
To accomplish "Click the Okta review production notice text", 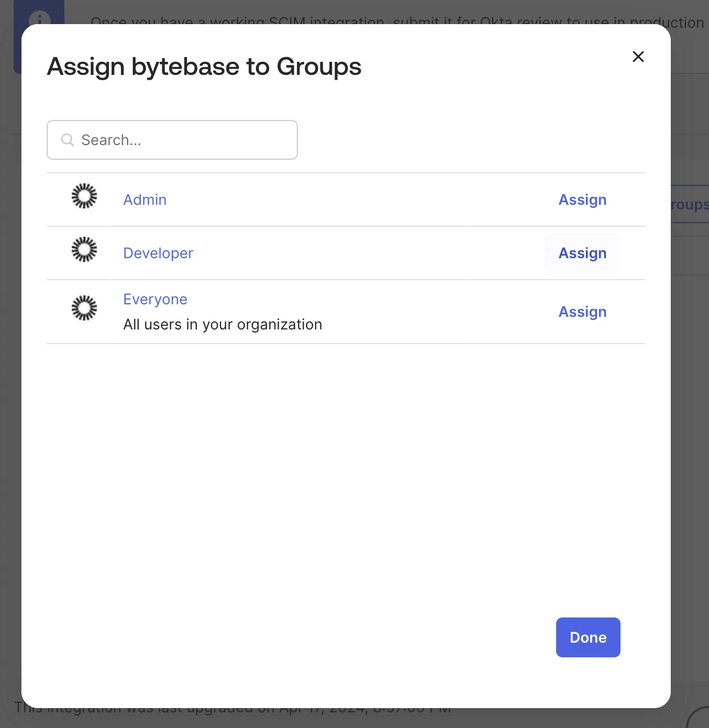I will (398, 22).
